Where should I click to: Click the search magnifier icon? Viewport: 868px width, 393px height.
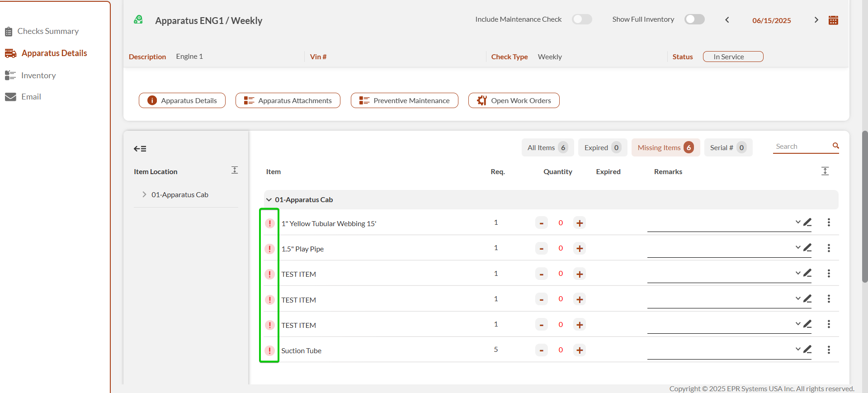point(835,146)
